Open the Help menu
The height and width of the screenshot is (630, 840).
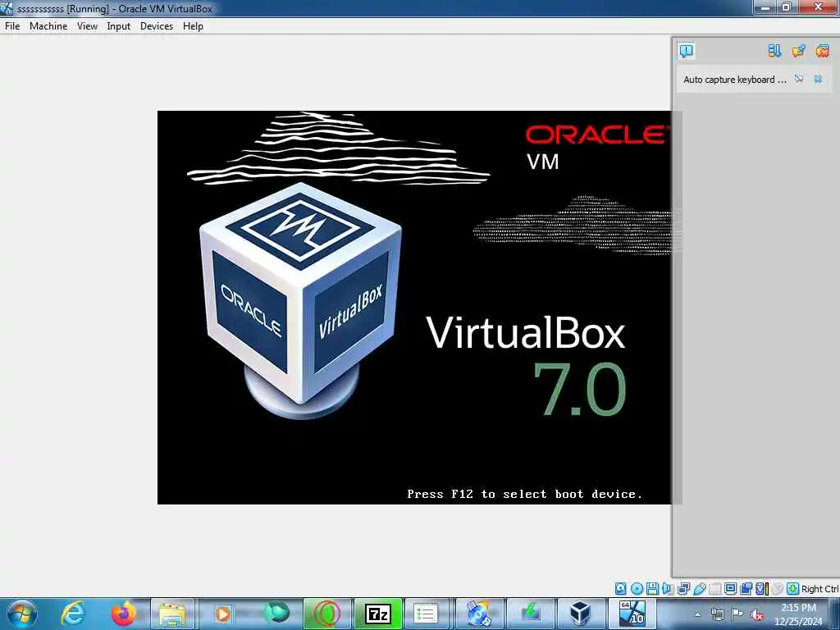click(193, 25)
